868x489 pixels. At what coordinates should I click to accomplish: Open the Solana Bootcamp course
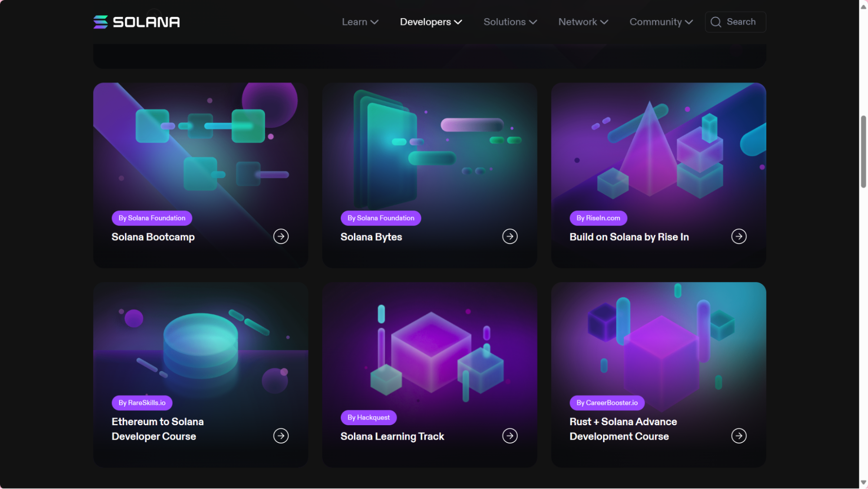153,237
